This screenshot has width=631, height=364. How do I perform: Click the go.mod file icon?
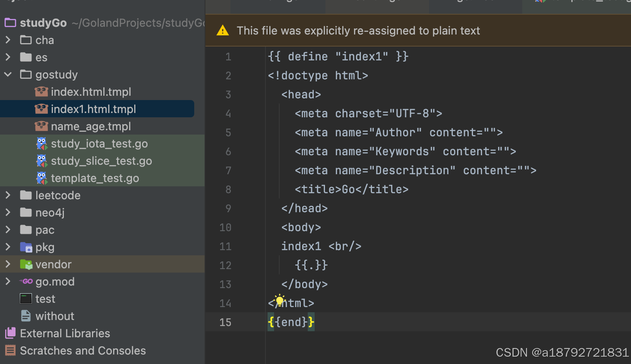[x=26, y=281]
